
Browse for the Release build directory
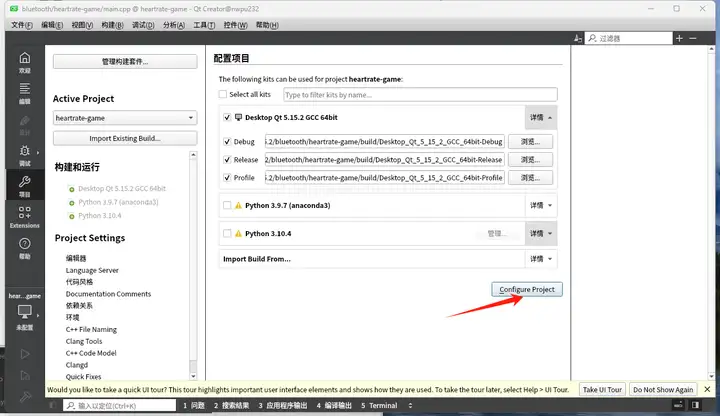pyautogui.click(x=530, y=159)
